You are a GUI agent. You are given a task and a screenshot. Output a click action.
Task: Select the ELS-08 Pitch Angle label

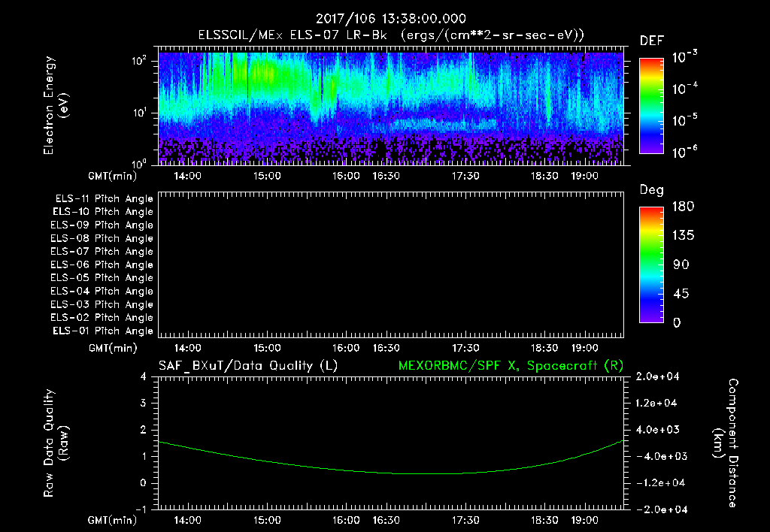pos(102,238)
